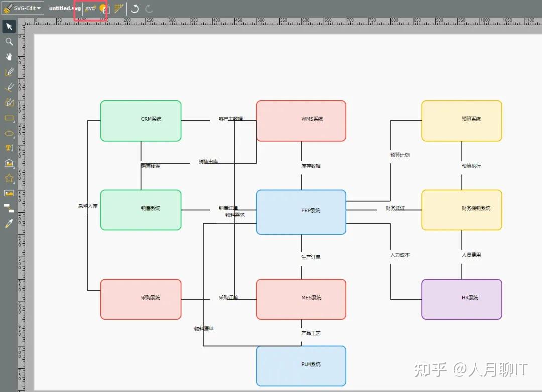Open the Rectangle tool flyout corner
This screenshot has height=392, width=542.
[13, 122]
